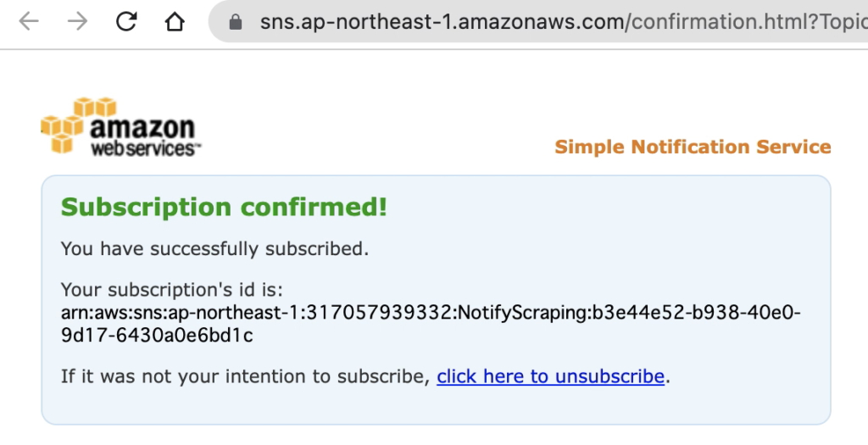Viewport: 868px width, 445px height.
Task: View site info via the padlock icon
Action: pos(236,22)
